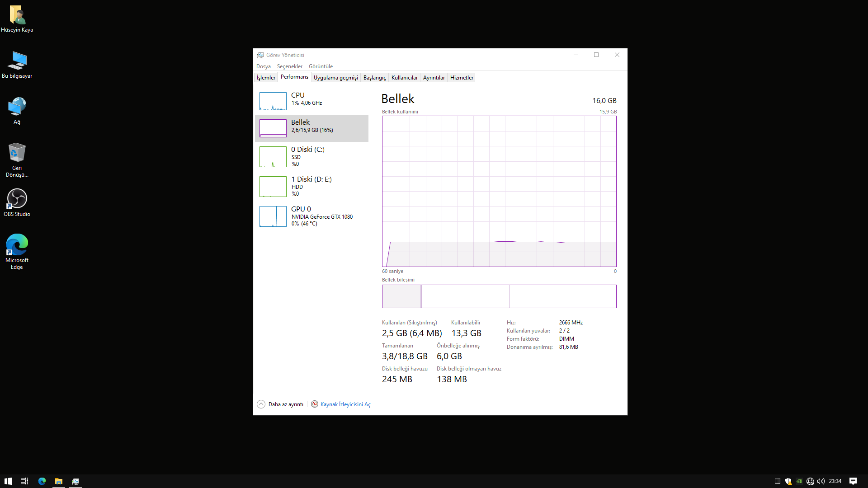Open the Görüntüle menu
The height and width of the screenshot is (488, 868).
point(321,66)
